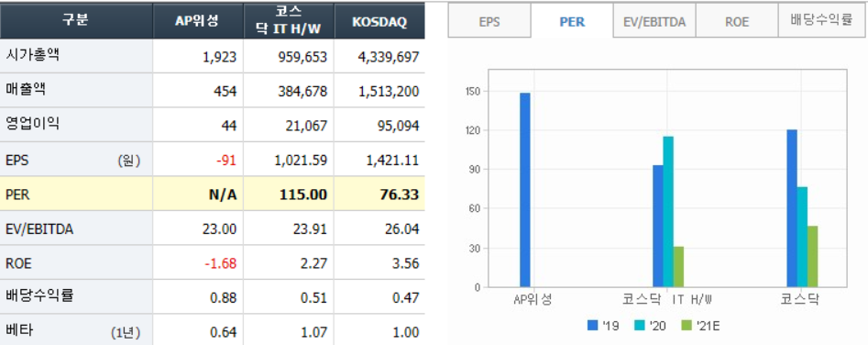Click KOSDAQ market cap 4,339,697

389,57
